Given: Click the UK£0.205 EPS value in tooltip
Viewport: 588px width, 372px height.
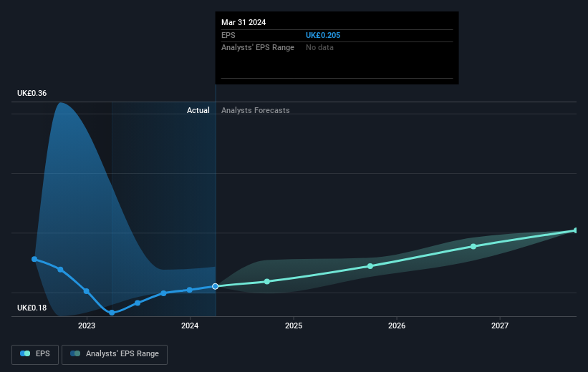Looking at the screenshot, I should [323, 35].
